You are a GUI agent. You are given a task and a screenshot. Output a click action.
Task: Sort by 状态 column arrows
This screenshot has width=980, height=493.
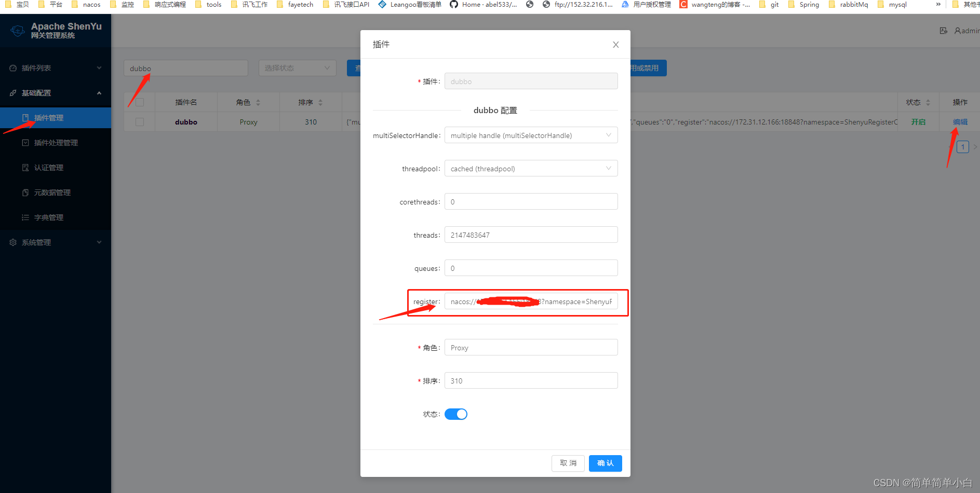tap(928, 102)
